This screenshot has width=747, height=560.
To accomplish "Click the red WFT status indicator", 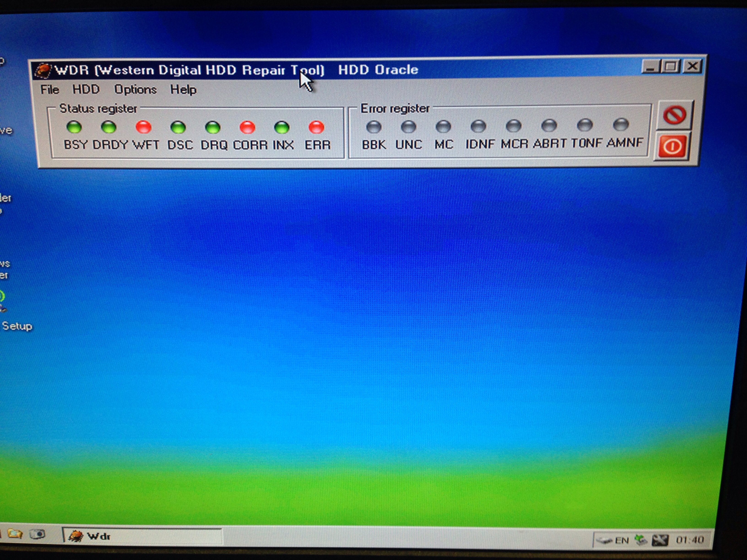I will 143,127.
